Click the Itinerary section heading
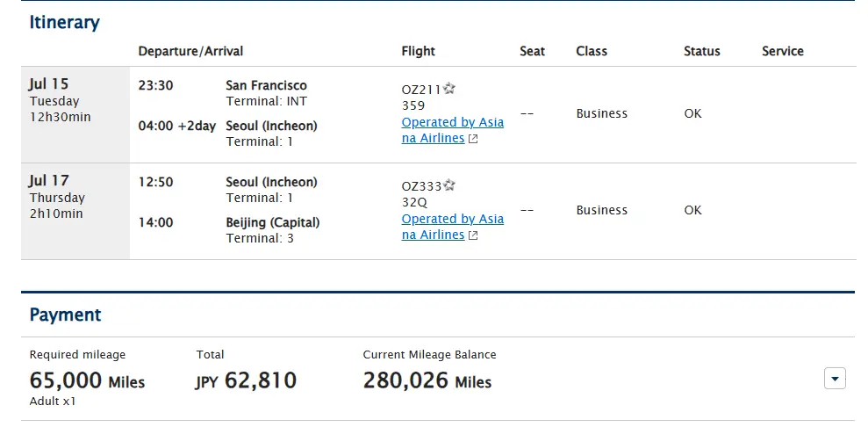Viewport: 868px width, 427px height. [65, 22]
